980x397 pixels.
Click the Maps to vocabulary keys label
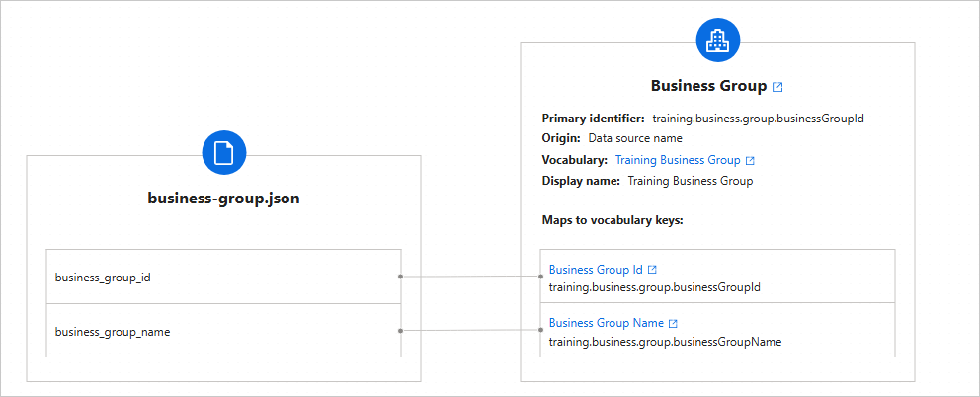tap(612, 220)
